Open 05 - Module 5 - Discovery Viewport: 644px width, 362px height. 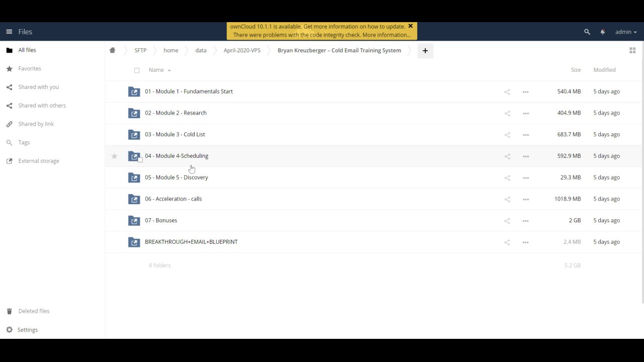pos(177,177)
